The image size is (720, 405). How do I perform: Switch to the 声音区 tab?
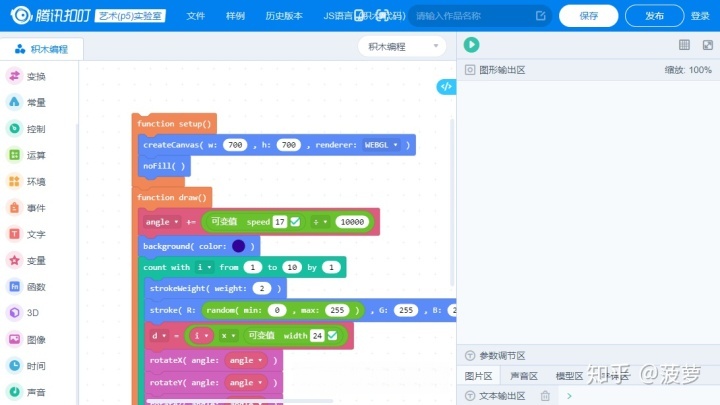pos(523,376)
